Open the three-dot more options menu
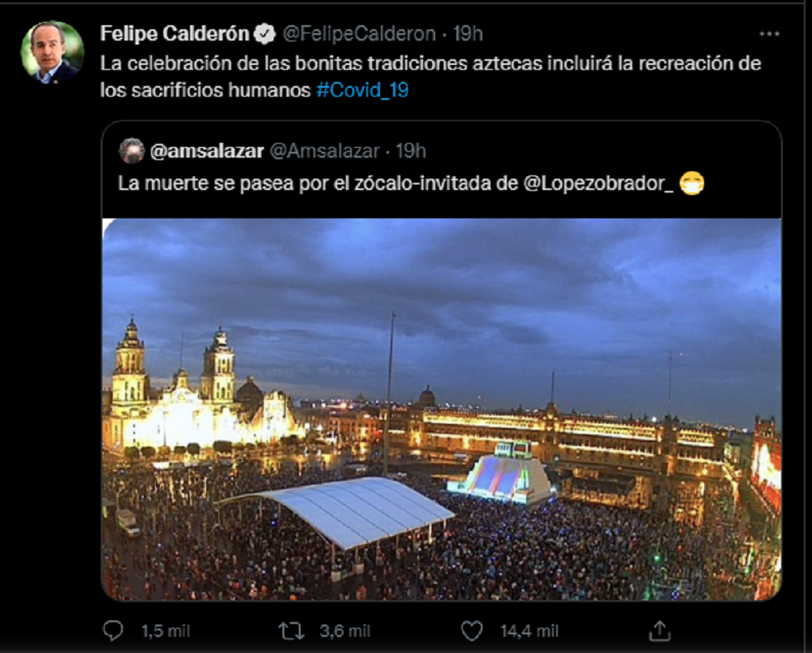 coord(768,34)
